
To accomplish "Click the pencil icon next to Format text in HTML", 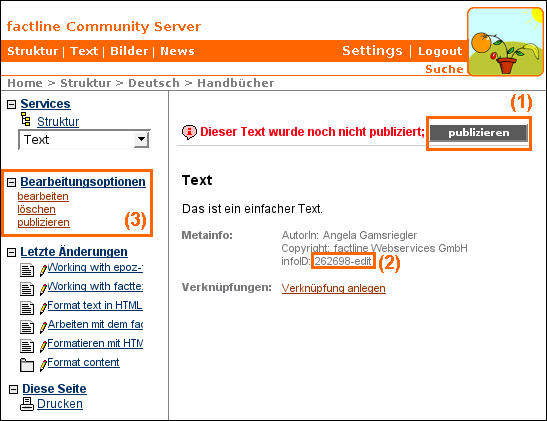I will (43, 308).
